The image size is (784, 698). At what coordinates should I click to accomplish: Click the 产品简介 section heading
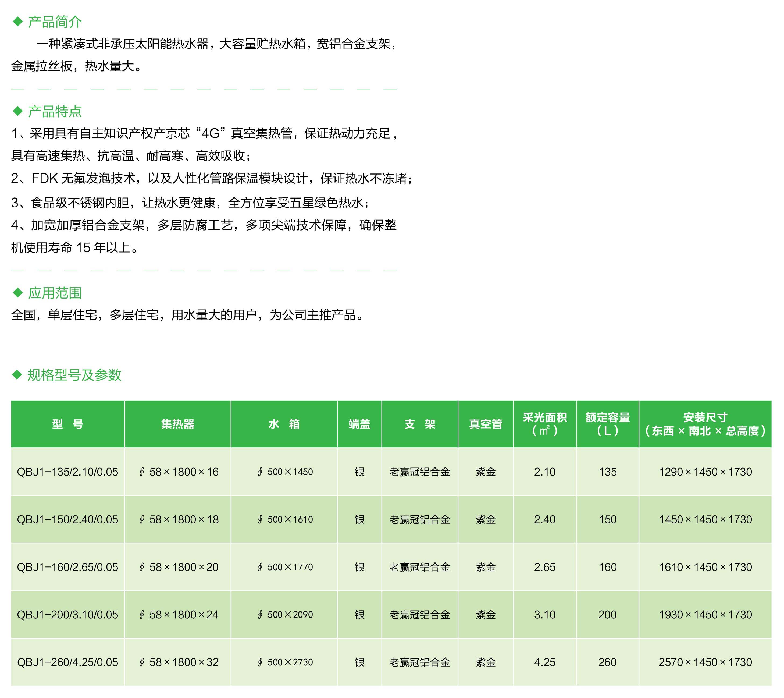pyautogui.click(x=55, y=22)
